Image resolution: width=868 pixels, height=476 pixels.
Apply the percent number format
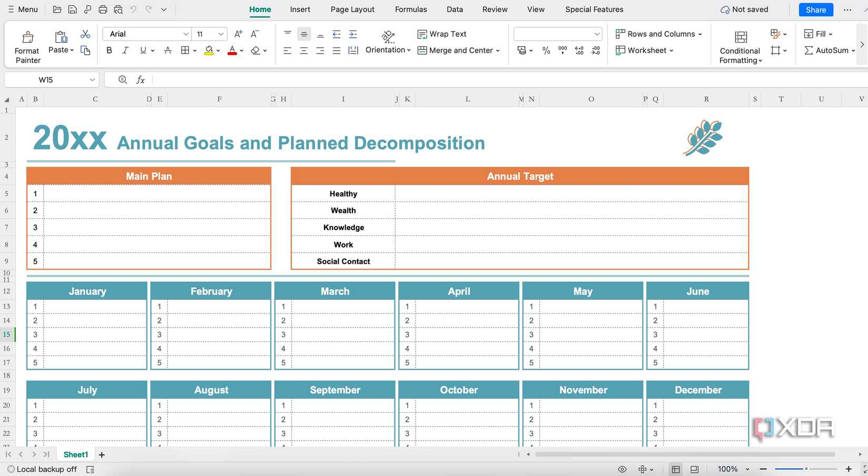point(546,51)
